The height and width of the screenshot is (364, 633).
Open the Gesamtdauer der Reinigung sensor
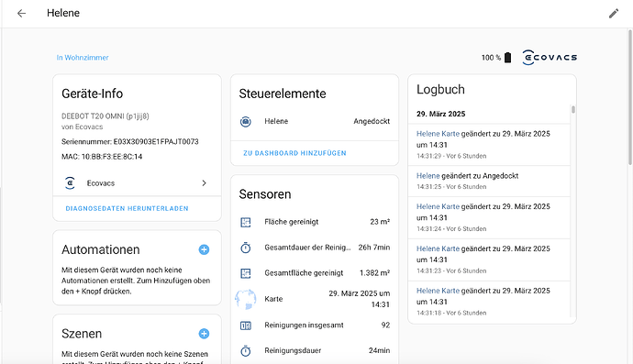point(315,248)
